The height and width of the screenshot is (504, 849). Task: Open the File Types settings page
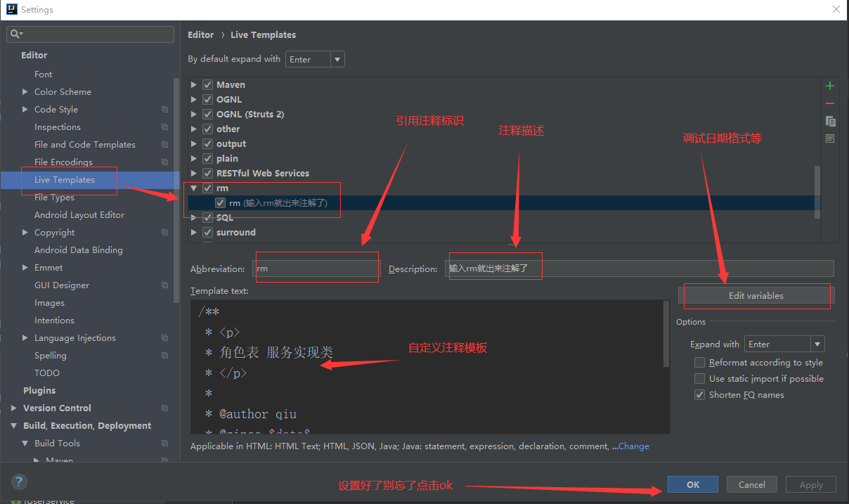coord(54,198)
